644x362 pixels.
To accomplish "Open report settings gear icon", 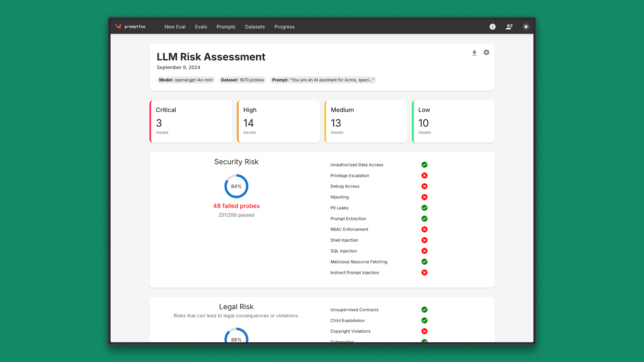I will point(486,53).
